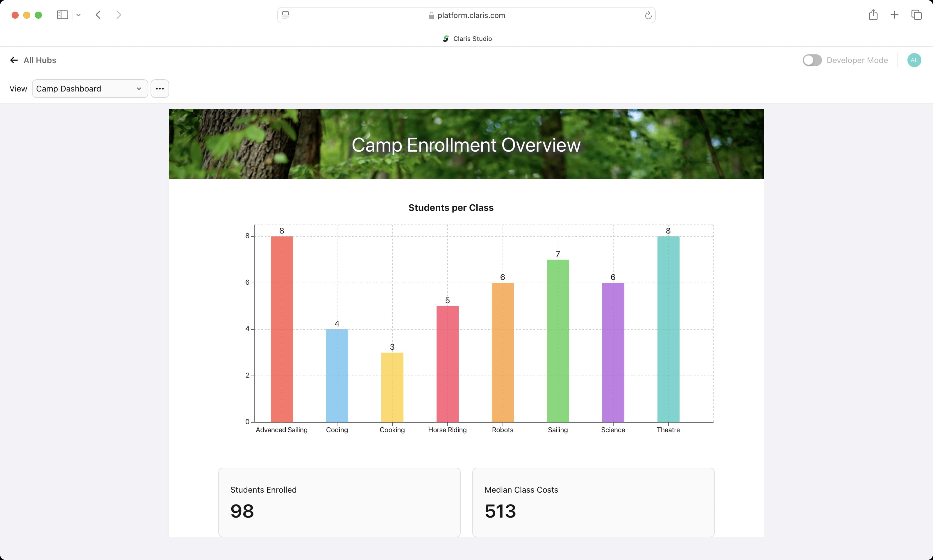Image resolution: width=933 pixels, height=560 pixels.
Task: Open sidebar options chevron dropdown
Action: pyautogui.click(x=78, y=15)
